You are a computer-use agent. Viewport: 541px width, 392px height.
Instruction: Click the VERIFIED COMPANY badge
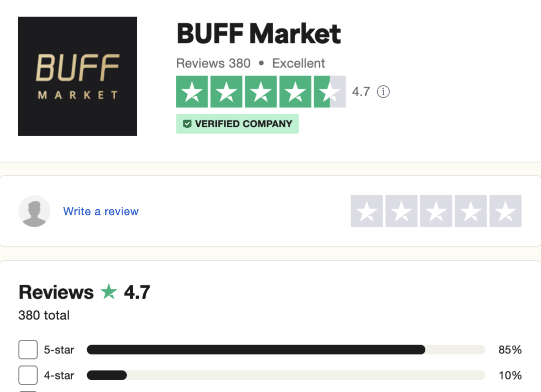click(x=237, y=124)
